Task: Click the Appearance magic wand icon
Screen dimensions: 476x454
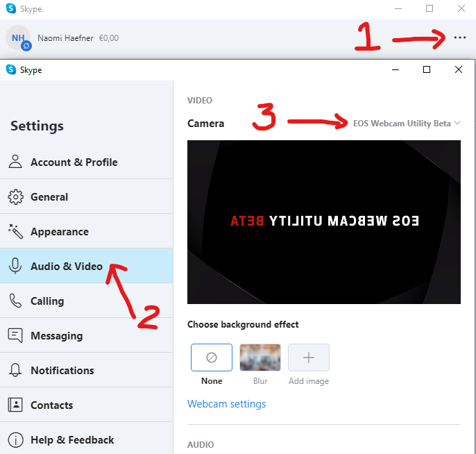Action: click(x=15, y=231)
